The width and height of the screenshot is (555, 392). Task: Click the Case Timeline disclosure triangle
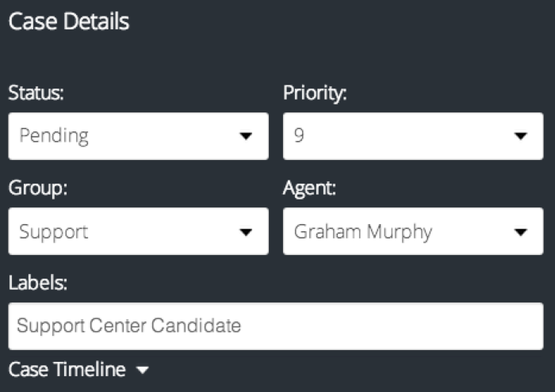tap(142, 370)
